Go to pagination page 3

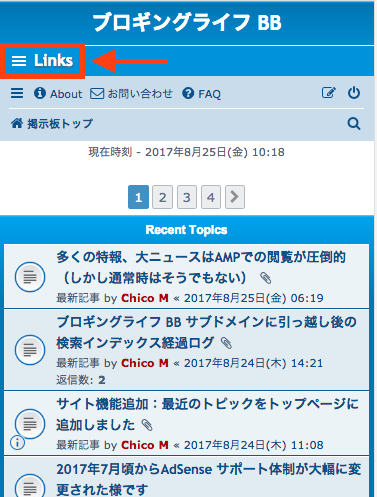(187, 197)
